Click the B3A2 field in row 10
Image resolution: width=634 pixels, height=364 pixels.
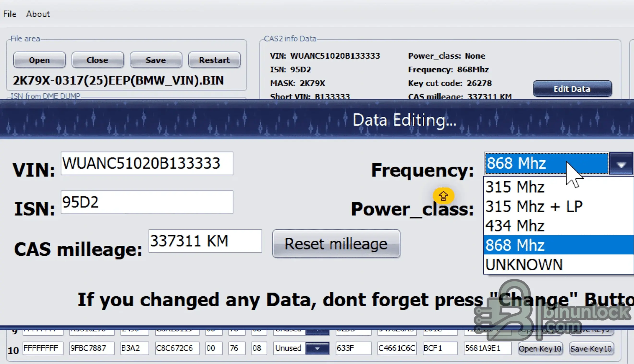(134, 348)
